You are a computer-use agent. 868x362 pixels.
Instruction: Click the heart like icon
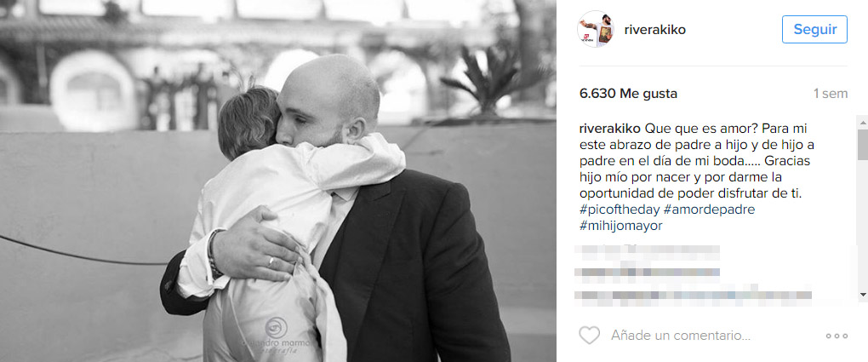click(x=590, y=336)
